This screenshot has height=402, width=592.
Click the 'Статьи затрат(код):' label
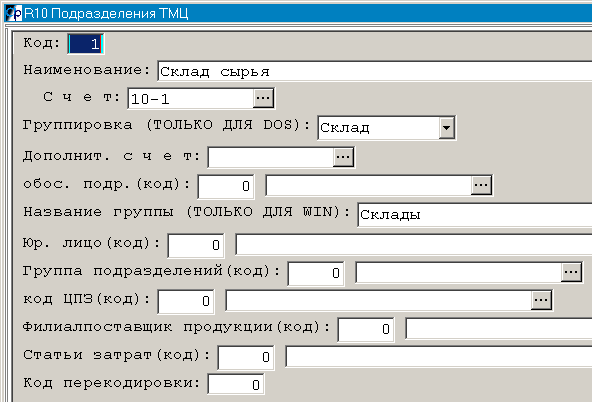117,355
